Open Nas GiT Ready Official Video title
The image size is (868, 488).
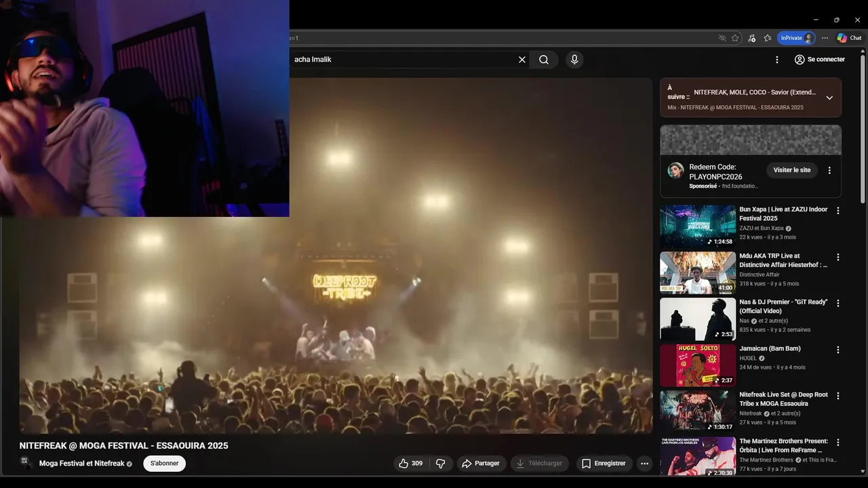(x=783, y=306)
